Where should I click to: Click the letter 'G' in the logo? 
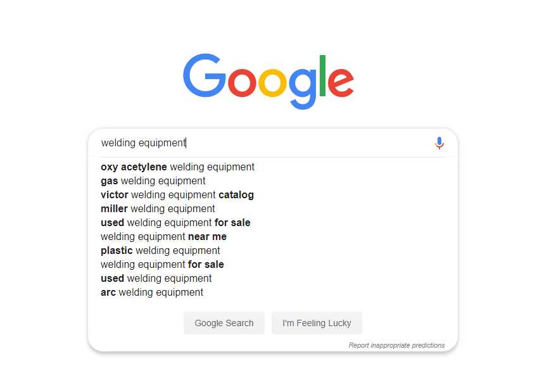(x=205, y=75)
